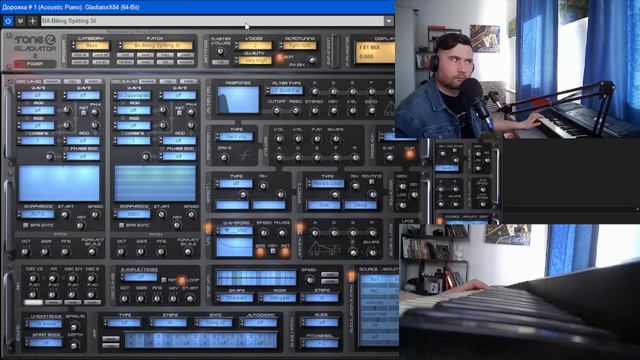Click the FM 8bit knob
The height and width of the screenshot is (360, 640).
tap(312, 61)
